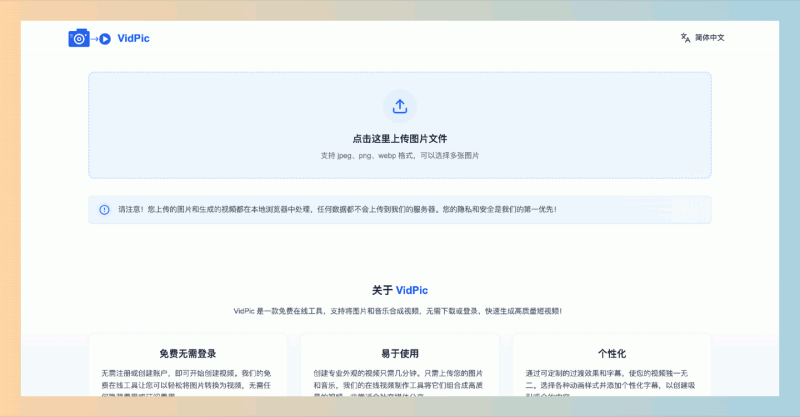Screen dimensions: 800x417
Task: Click the translate language icon
Action: tap(685, 38)
